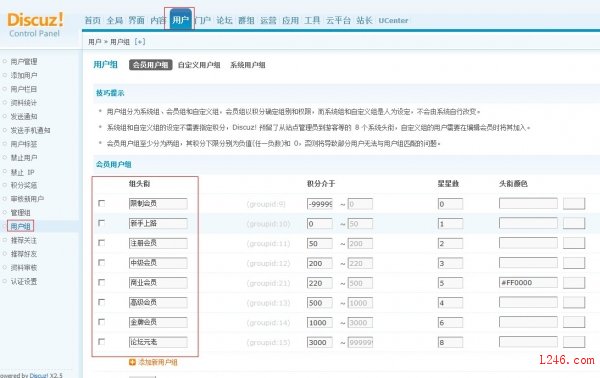The height and width of the screenshot is (378, 600).
Task: Check the box beside 论坛元老
Action: (101, 342)
